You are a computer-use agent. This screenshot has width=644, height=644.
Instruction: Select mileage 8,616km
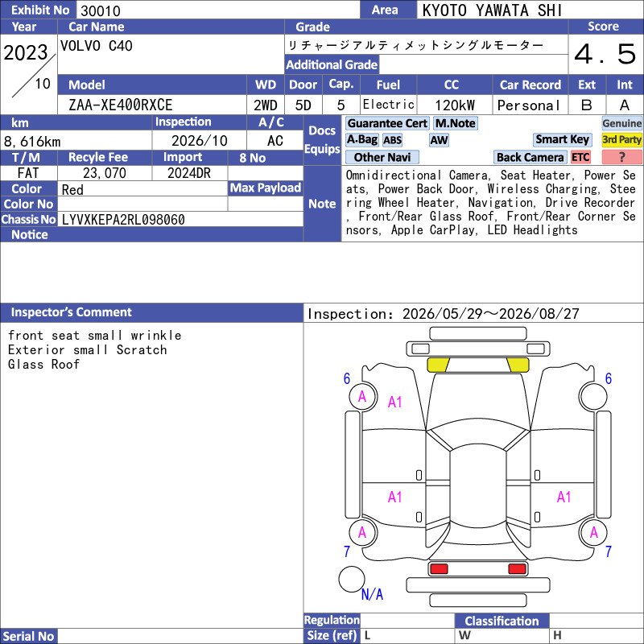[32, 142]
